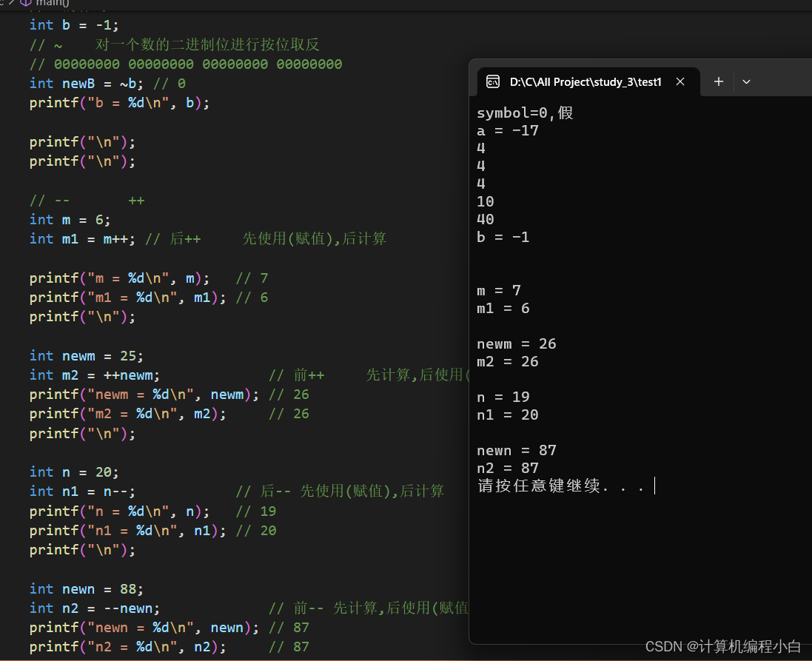
Task: Click the terminal icon in the tab
Action: pos(492,82)
